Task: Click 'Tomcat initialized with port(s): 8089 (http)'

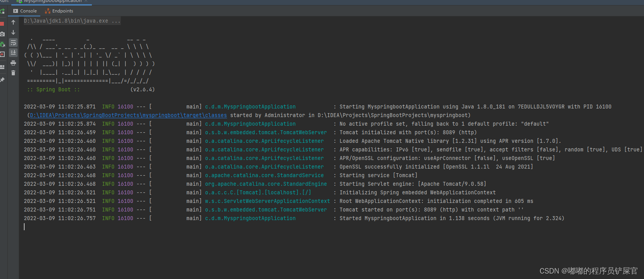Action: click(x=408, y=133)
